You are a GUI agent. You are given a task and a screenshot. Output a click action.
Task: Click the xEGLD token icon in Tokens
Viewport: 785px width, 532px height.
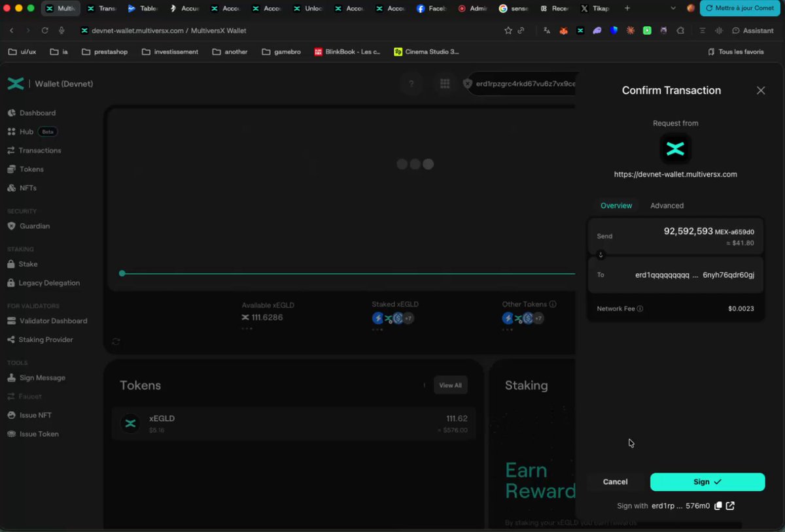pos(130,424)
